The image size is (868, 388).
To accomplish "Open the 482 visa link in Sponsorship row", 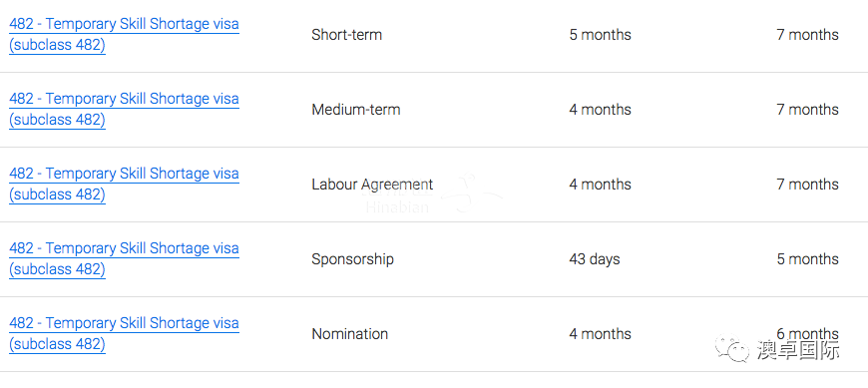I will pos(124,258).
